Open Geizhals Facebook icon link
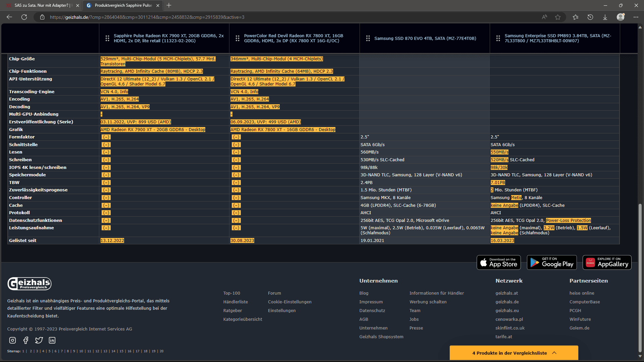The image size is (644, 362). point(26,340)
